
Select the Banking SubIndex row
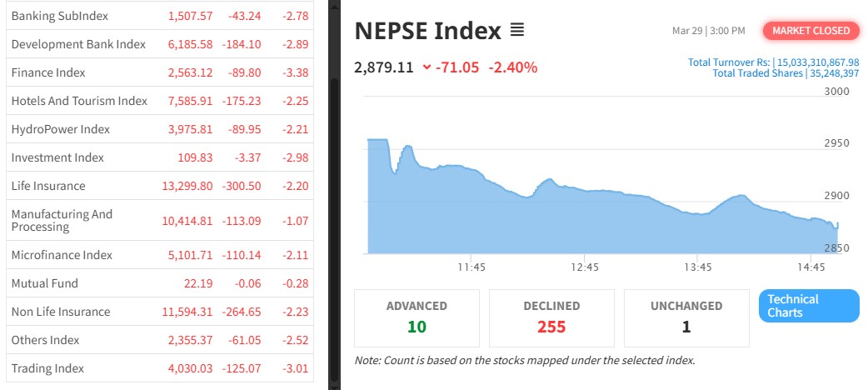(60, 16)
